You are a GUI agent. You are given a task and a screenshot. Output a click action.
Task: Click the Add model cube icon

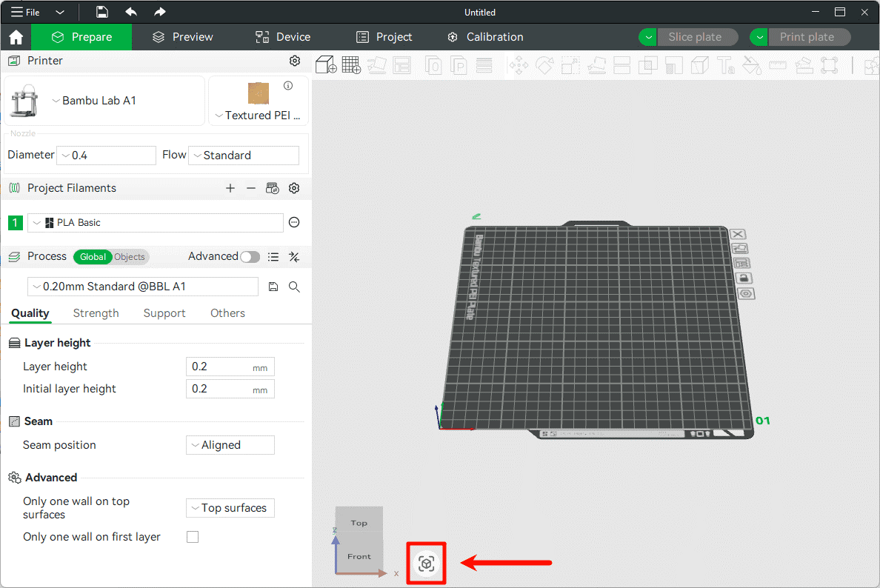point(326,65)
